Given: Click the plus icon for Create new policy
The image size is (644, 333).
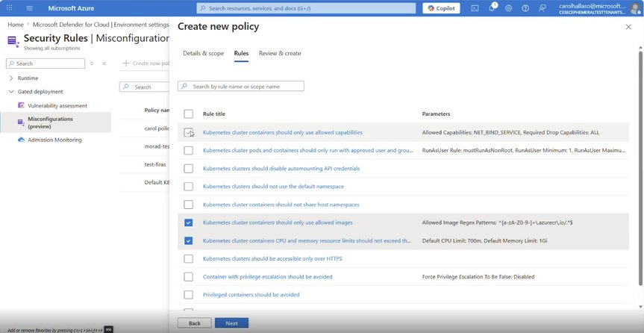Looking at the screenshot, I should coord(126,63).
